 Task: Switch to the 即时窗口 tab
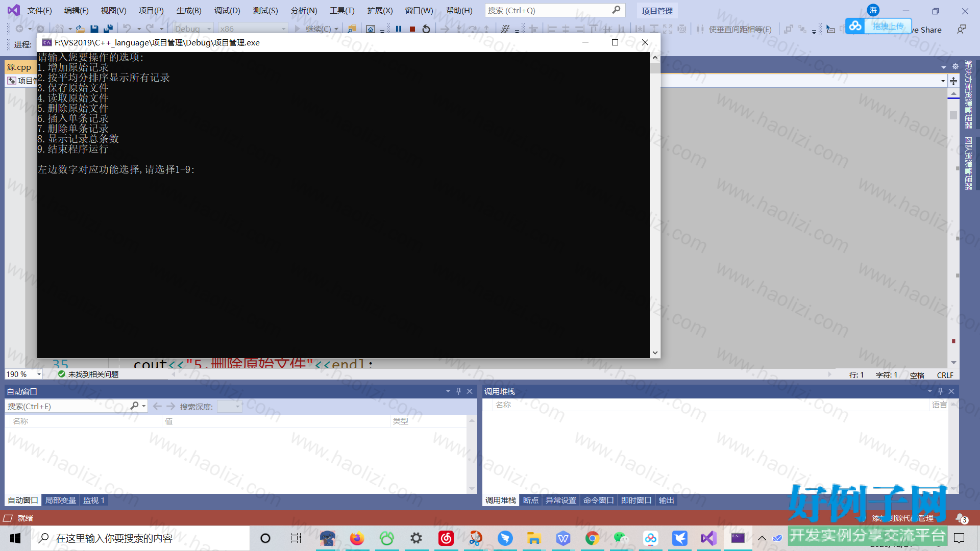pos(636,500)
